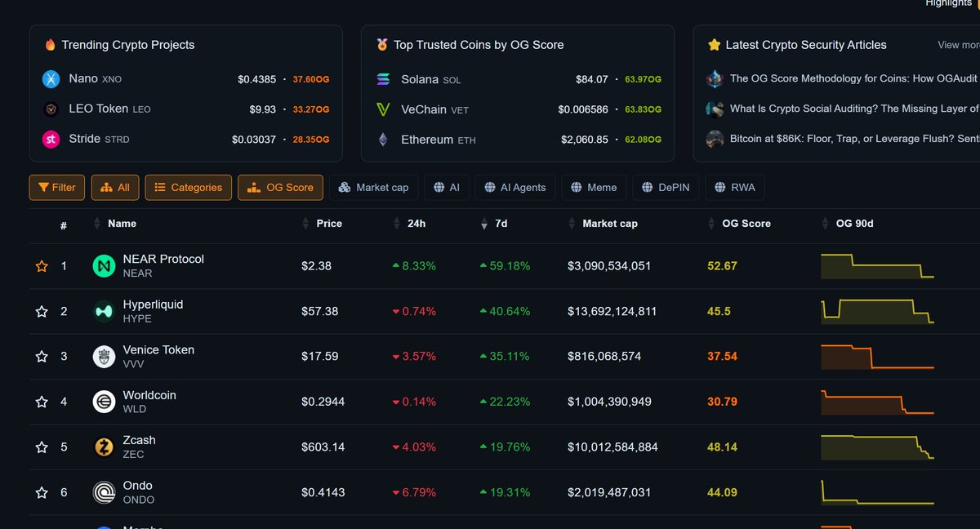Click Zcash OG score 48.14
The width and height of the screenshot is (980, 529).
pos(722,447)
